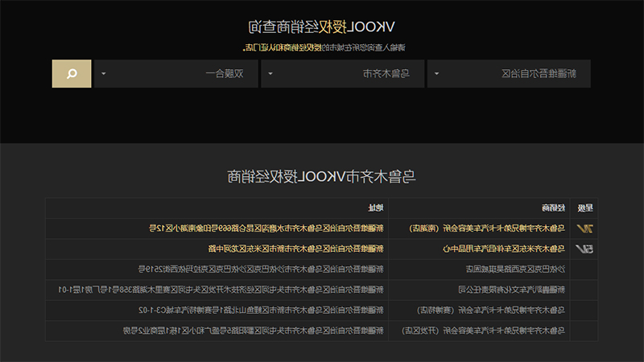Click the 5V star-level badge icon

coord(584,249)
